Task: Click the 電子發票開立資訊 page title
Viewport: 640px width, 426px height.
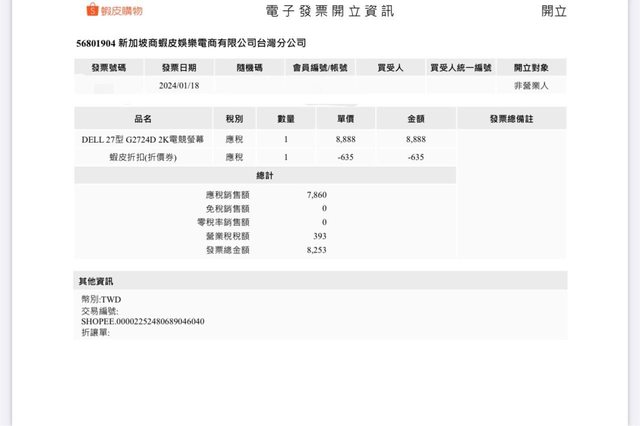Action: [x=330, y=11]
